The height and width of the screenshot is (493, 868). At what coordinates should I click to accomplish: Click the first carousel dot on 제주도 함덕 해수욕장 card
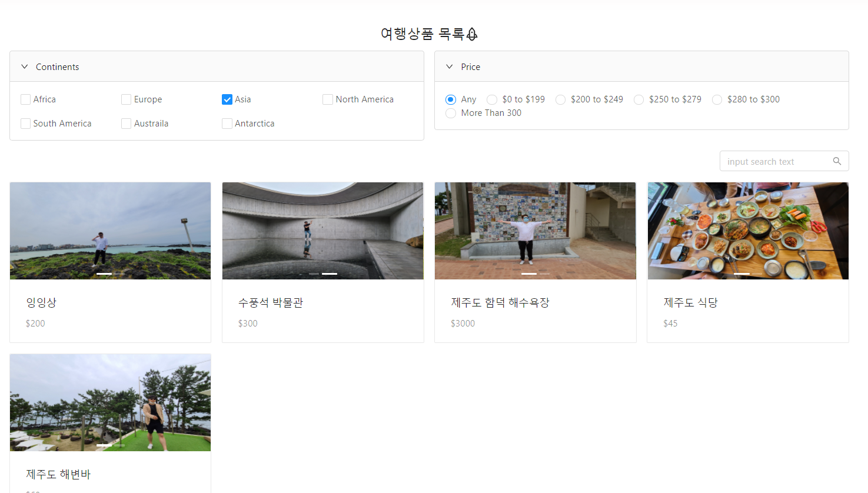[x=528, y=274]
